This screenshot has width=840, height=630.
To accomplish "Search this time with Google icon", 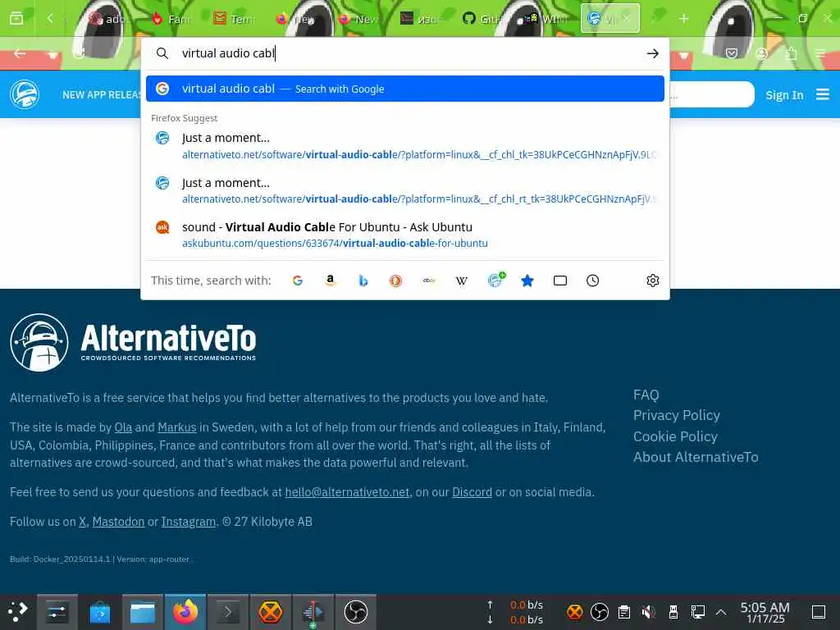I will [x=297, y=281].
